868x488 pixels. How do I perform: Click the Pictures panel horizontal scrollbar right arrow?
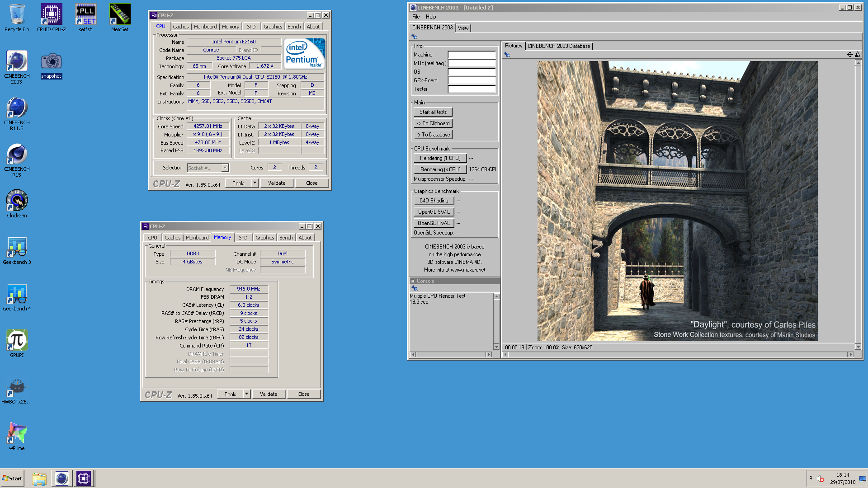point(850,355)
